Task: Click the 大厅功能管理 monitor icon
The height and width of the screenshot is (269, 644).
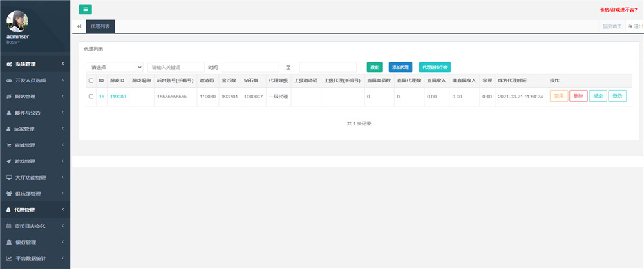Action: click(x=9, y=177)
